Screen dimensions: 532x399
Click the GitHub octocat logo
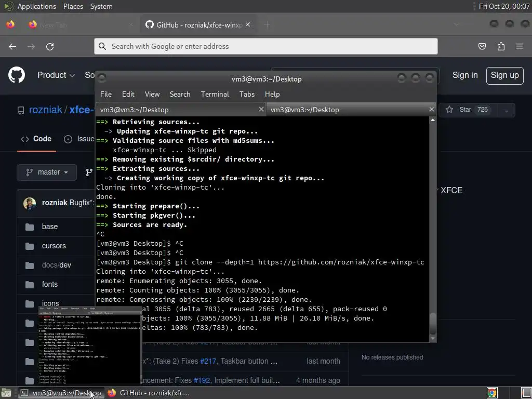coord(17,75)
